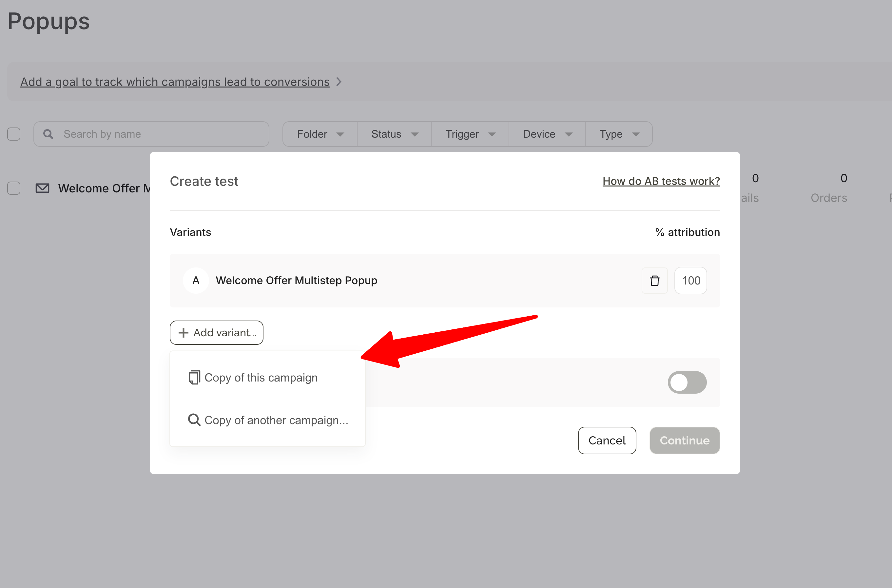Open the Trigger filter dropdown
This screenshot has height=588, width=892.
(470, 134)
